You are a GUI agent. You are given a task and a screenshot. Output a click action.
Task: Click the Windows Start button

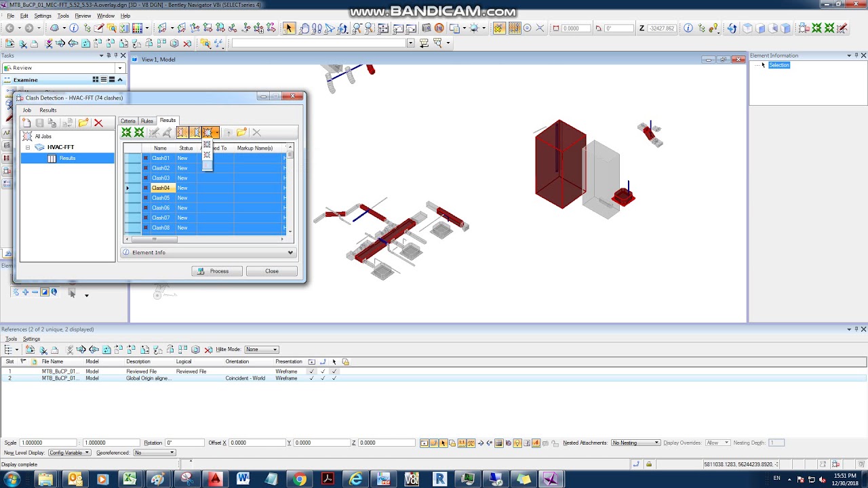point(12,479)
